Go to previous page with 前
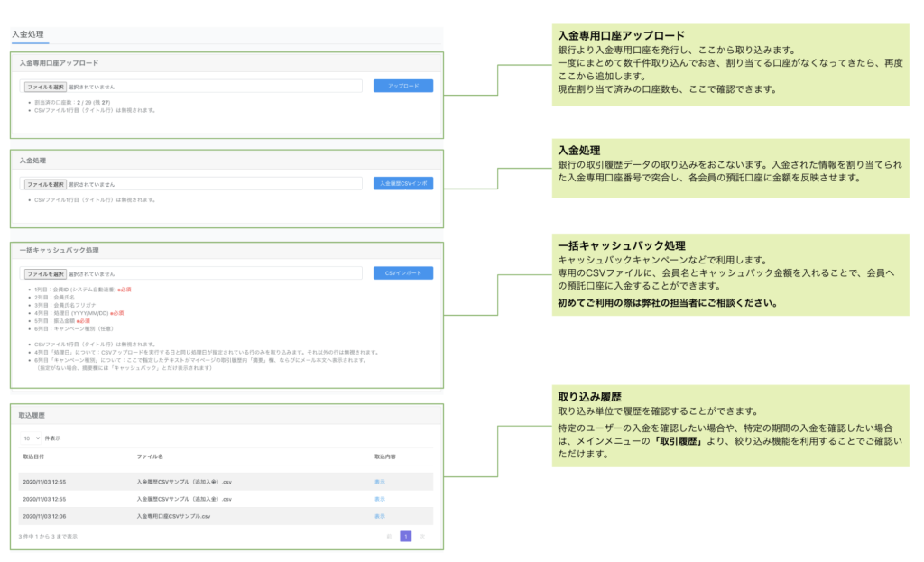924x562 pixels. tap(389, 536)
